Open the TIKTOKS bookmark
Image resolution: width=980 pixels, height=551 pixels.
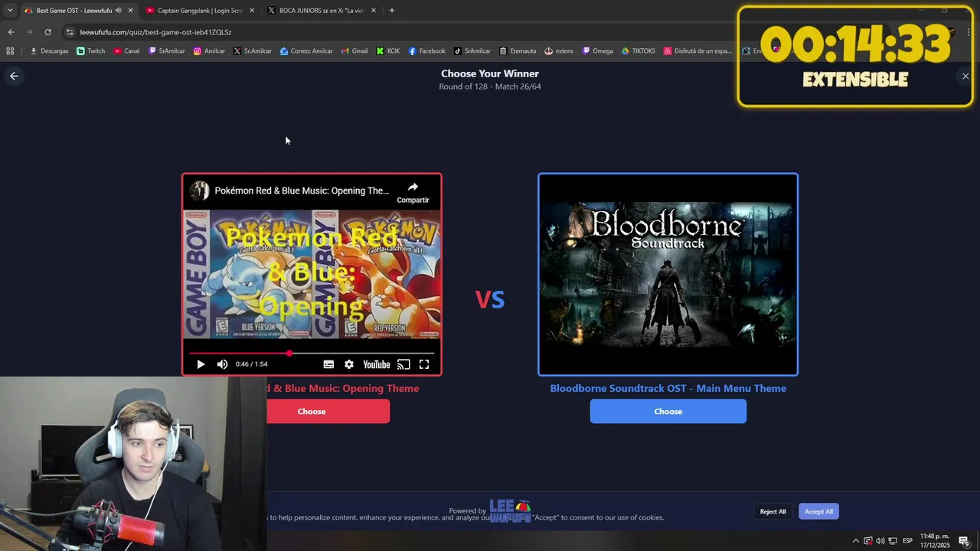click(x=639, y=51)
